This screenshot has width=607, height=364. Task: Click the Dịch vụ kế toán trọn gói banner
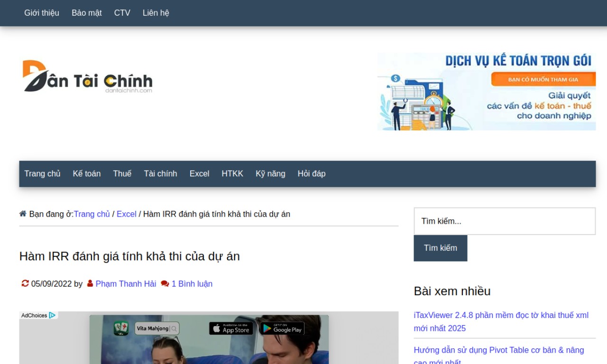487,91
